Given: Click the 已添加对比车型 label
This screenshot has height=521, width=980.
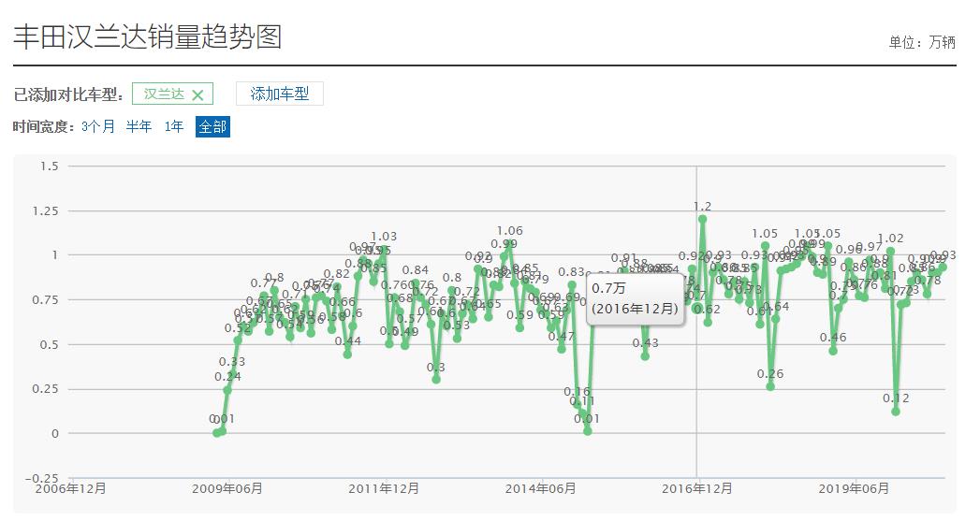Looking at the screenshot, I should [68, 95].
